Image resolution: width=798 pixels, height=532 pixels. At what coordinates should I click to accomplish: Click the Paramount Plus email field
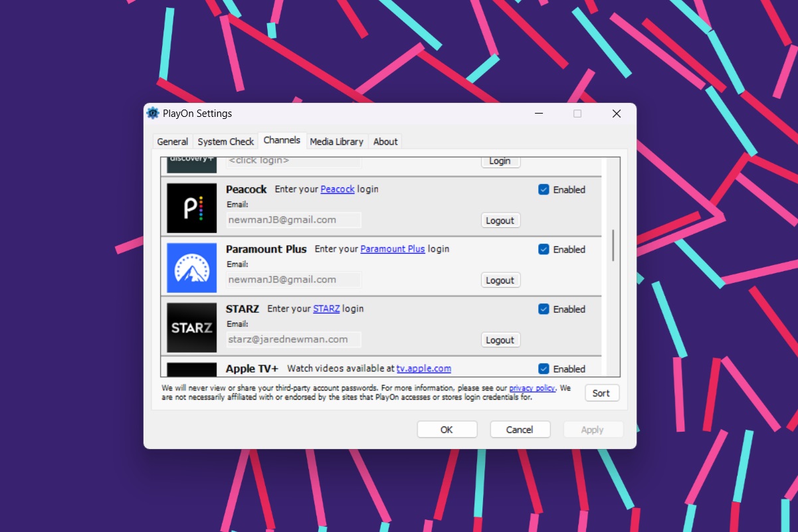coord(294,280)
